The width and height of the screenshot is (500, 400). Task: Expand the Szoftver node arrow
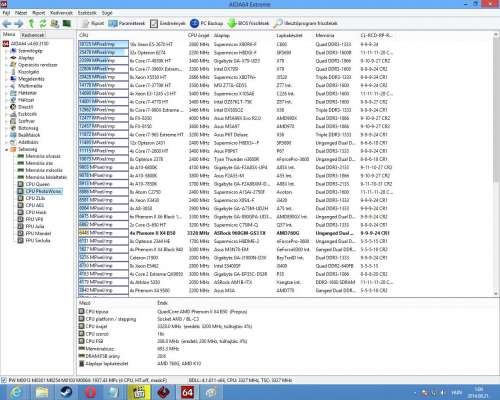(6, 121)
